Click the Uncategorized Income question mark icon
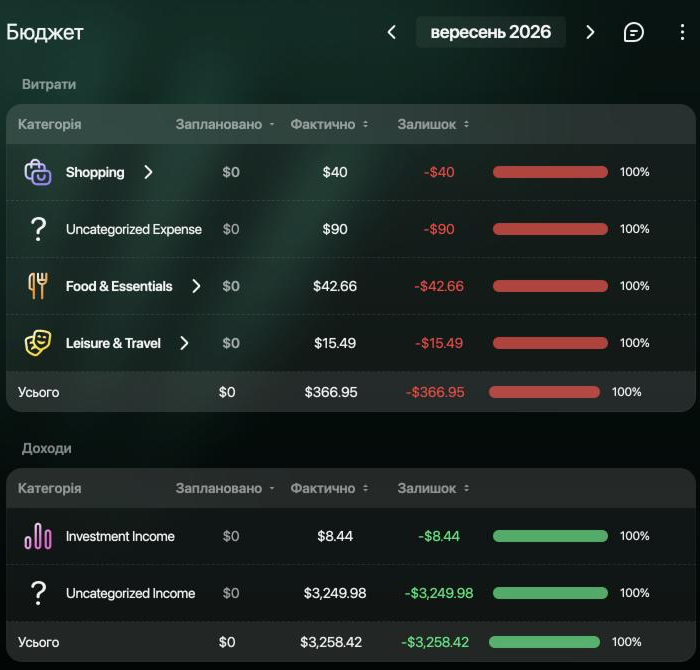The image size is (700, 670). (38, 593)
